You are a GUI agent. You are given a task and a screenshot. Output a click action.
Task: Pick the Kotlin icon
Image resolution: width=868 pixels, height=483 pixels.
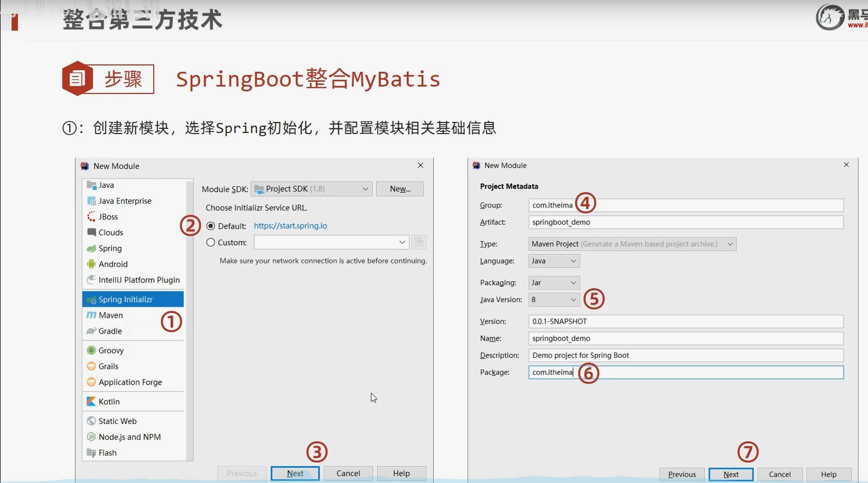tap(91, 402)
